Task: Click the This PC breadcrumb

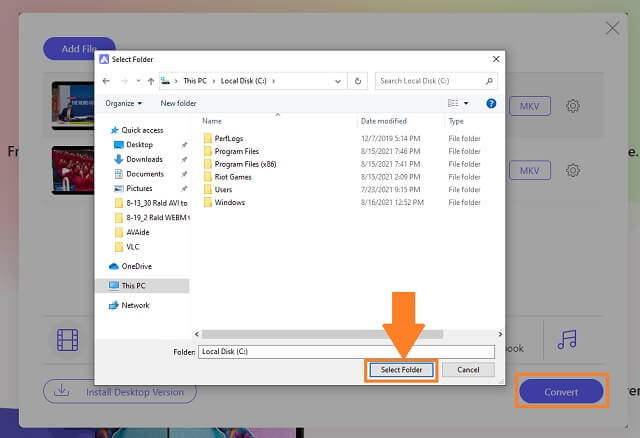Action: (195, 81)
